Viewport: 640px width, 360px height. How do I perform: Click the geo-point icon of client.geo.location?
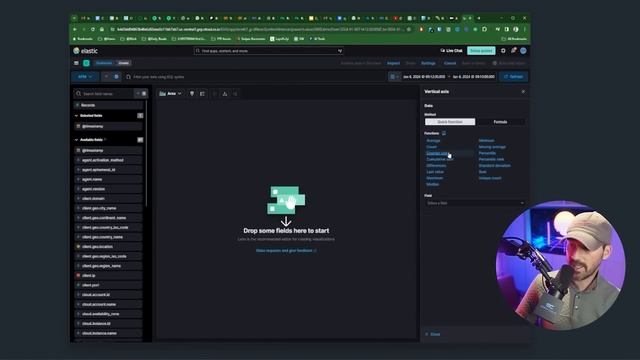78,247
